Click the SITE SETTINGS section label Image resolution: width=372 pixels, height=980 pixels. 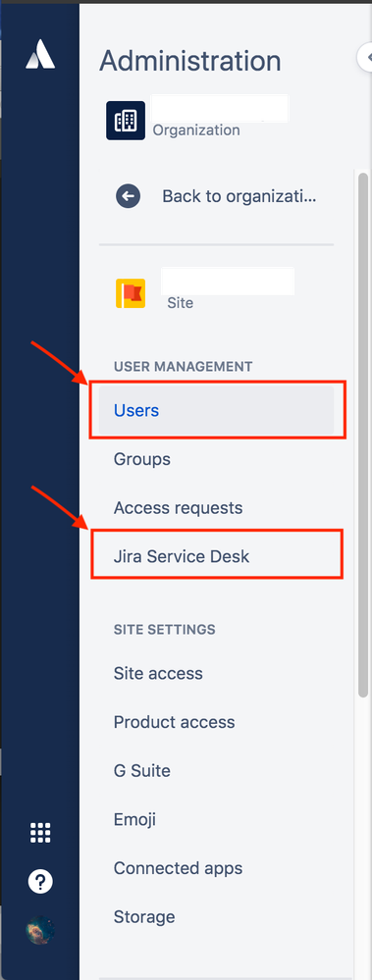click(x=165, y=630)
